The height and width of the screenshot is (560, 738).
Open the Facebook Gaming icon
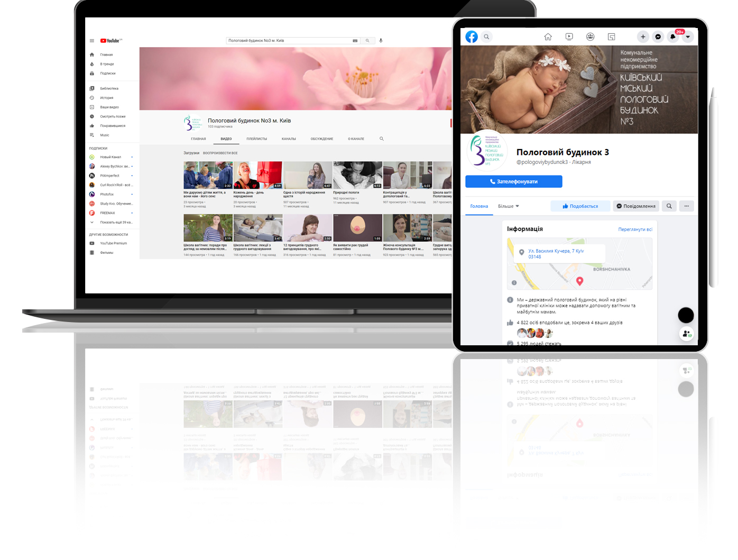tap(611, 36)
